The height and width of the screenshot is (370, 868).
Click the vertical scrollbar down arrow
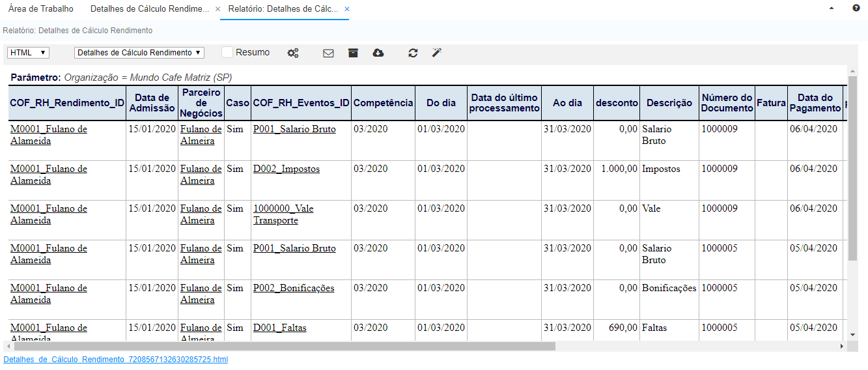click(853, 334)
